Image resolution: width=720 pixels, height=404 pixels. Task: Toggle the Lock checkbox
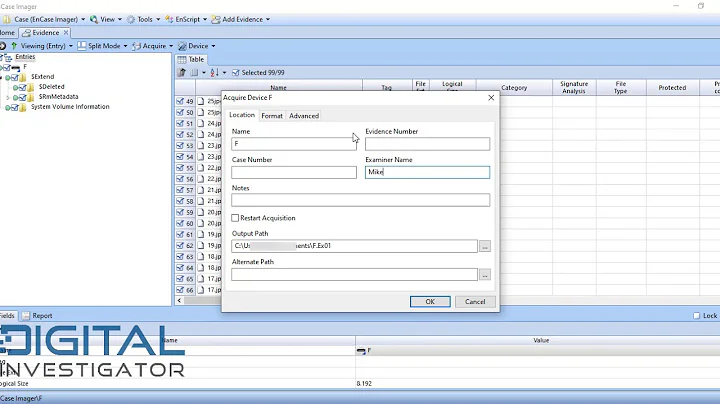click(696, 316)
